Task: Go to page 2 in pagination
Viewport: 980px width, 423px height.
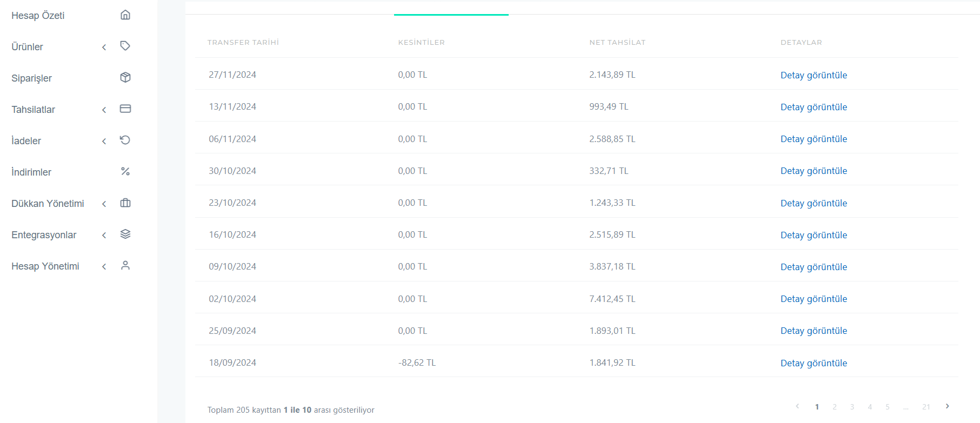Action: pyautogui.click(x=835, y=407)
